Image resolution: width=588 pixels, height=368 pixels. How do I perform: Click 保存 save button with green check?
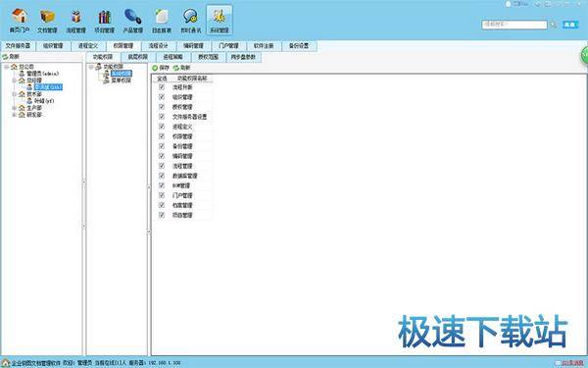coord(161,68)
